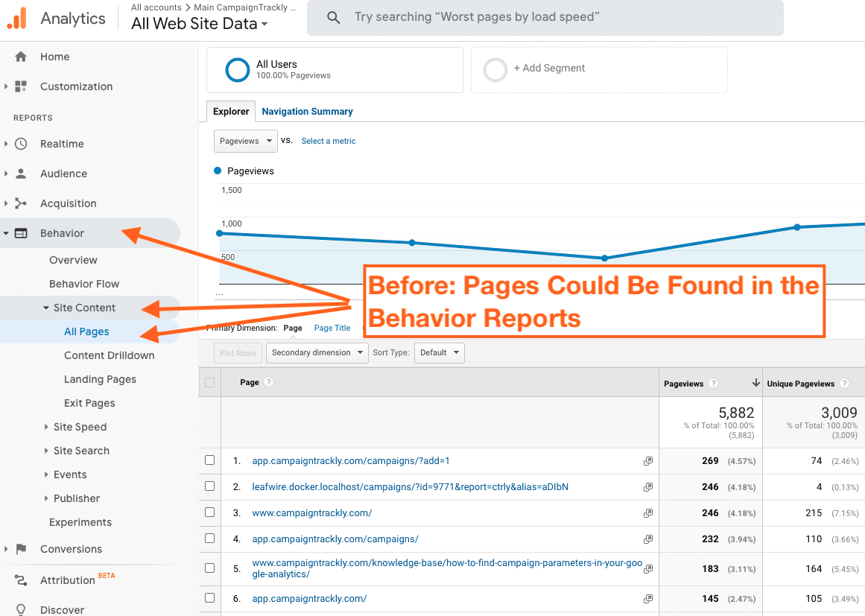Click the Pageviews sort arrow
865x616 pixels.
tap(755, 383)
